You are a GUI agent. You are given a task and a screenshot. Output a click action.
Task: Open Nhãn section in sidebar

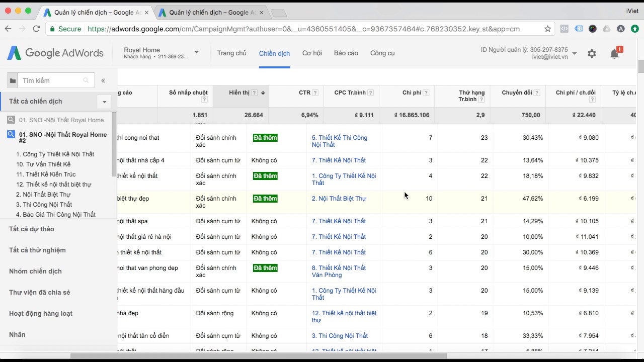[x=17, y=334]
